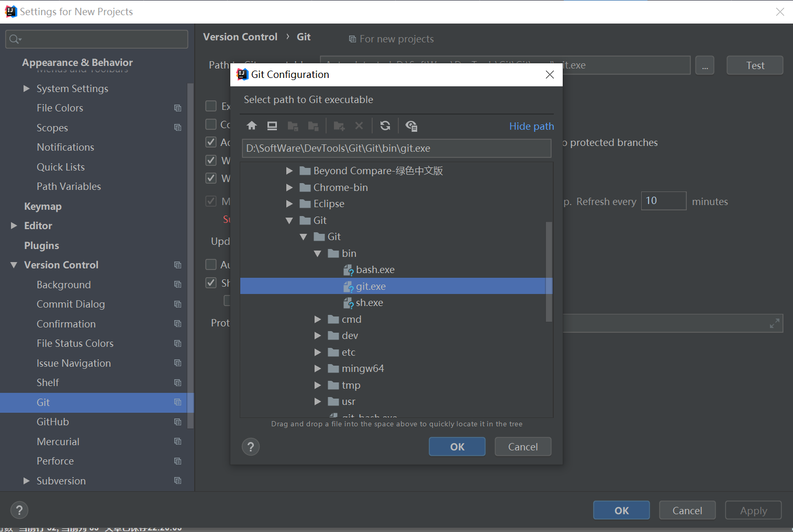Open Path Variables settings page

pyautogui.click(x=69, y=187)
